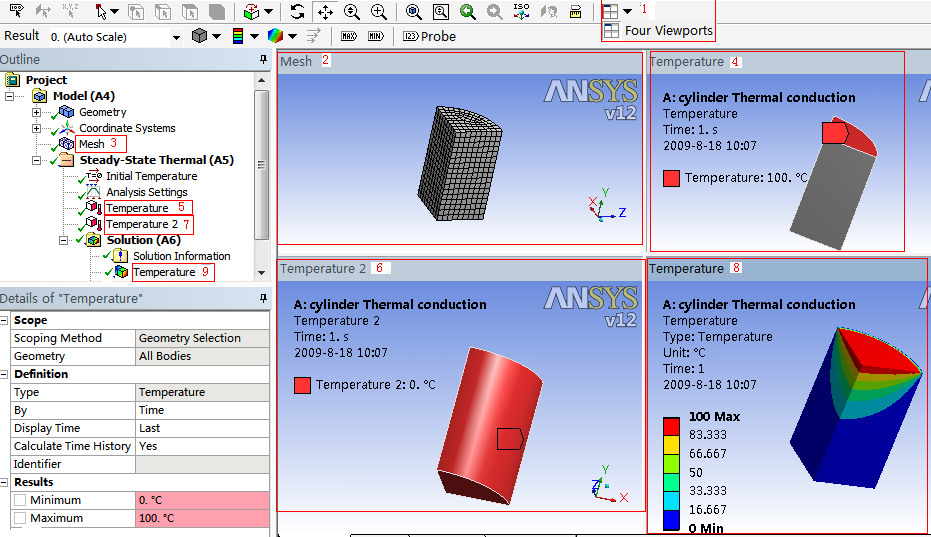931x537 pixels.
Task: Collapse the Definition details section
Action: click(4, 374)
